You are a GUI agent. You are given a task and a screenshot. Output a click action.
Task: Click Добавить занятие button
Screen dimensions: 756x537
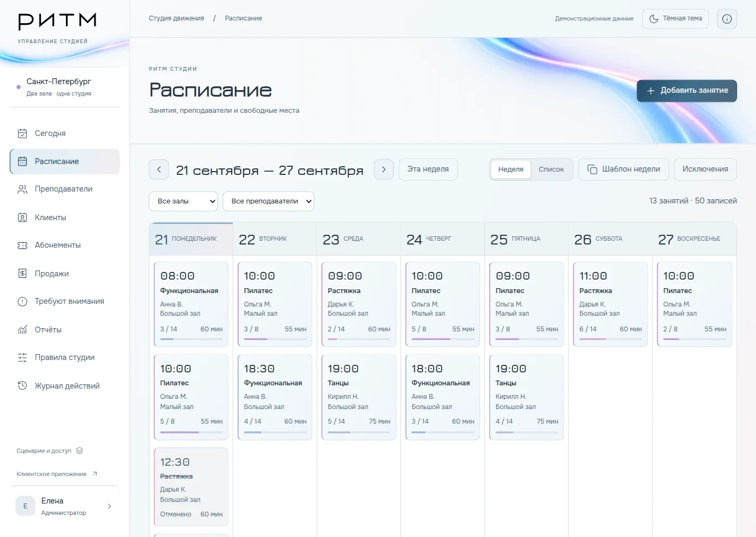tap(687, 91)
